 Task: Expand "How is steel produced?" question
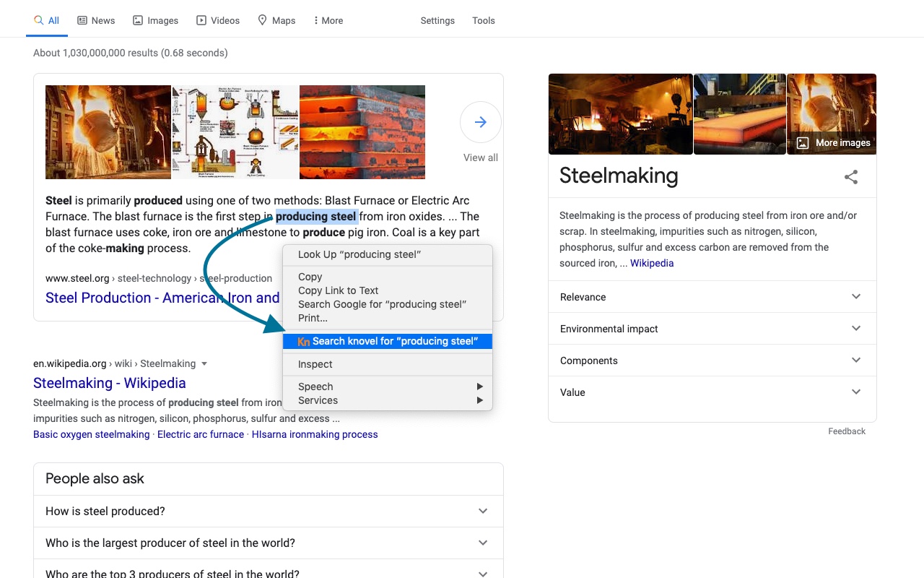tap(269, 512)
